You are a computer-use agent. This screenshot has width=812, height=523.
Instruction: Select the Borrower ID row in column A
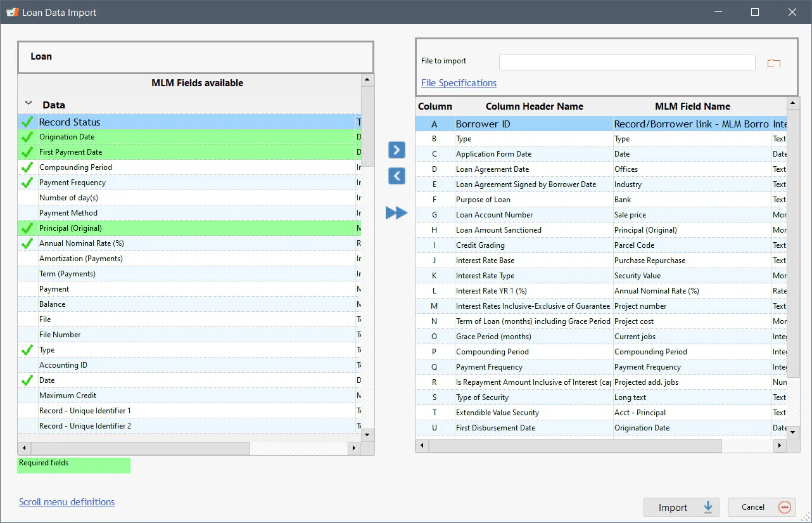601,124
